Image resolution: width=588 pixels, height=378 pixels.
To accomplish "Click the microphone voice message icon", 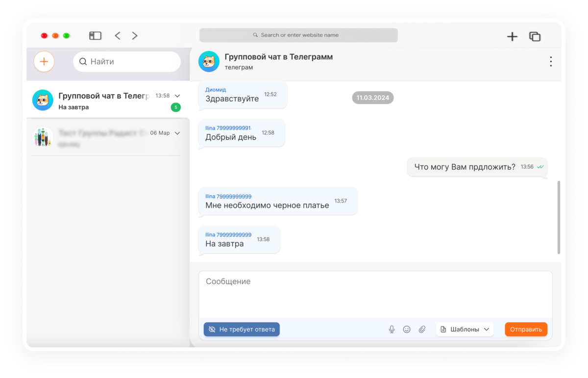I will pyautogui.click(x=392, y=329).
